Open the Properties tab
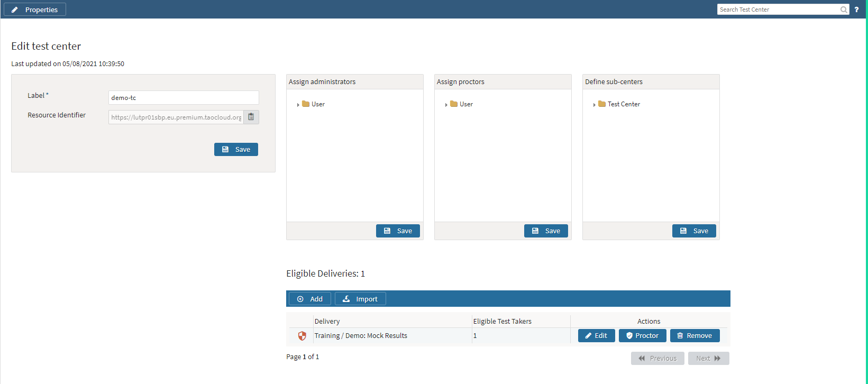868x384 pixels. (x=35, y=10)
